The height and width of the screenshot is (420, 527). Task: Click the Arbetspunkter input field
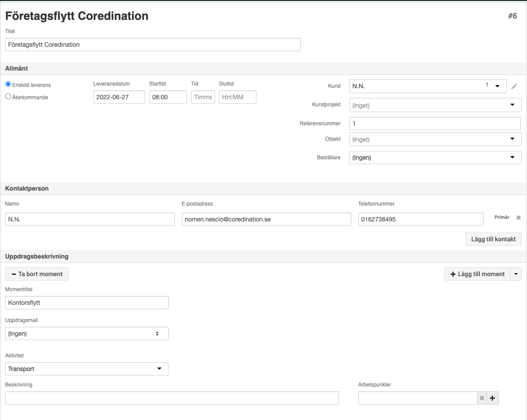(x=418, y=398)
